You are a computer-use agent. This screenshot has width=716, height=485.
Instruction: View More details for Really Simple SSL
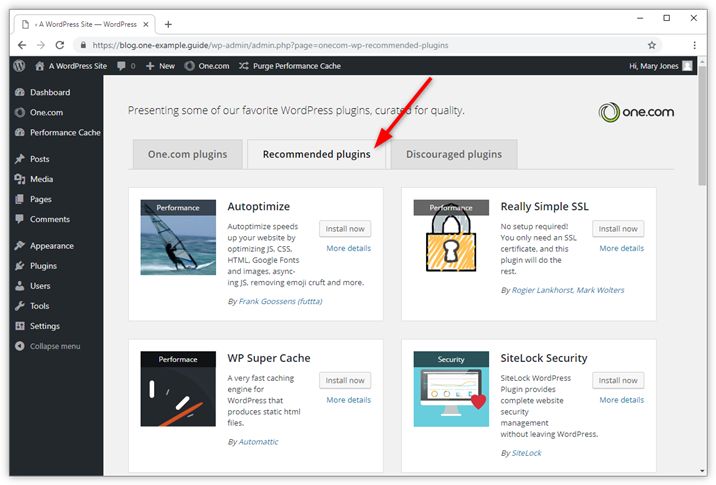[x=622, y=248]
